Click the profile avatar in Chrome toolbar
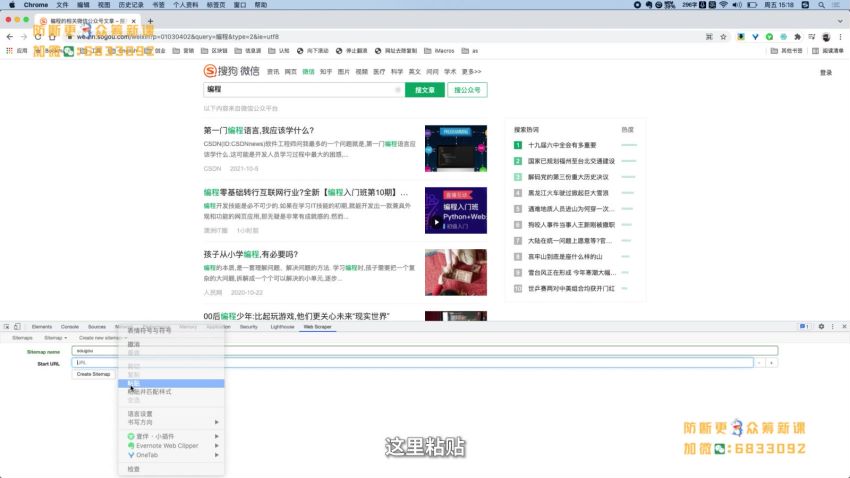This screenshot has width=850, height=478. [826, 37]
